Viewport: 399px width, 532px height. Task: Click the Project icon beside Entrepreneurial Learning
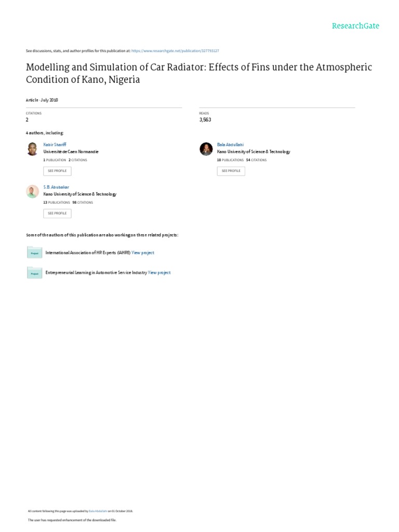coord(34,272)
